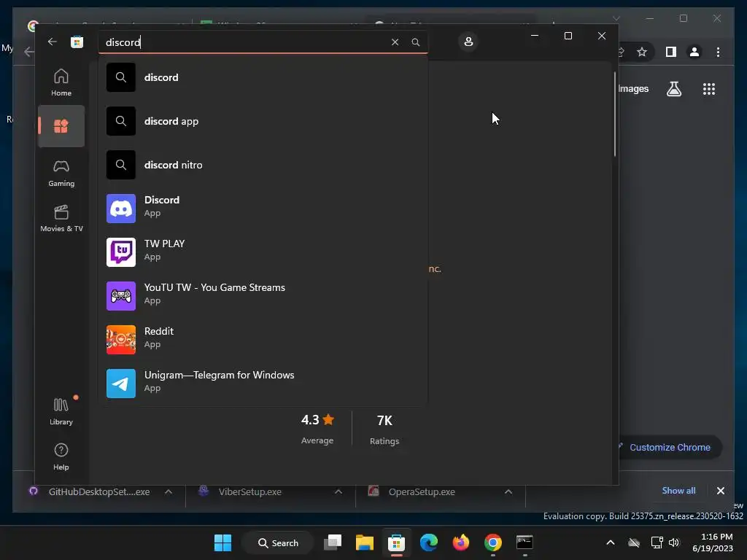This screenshot has width=747, height=560.
Task: Click the Microsoft Store logo icon
Action: [77, 42]
